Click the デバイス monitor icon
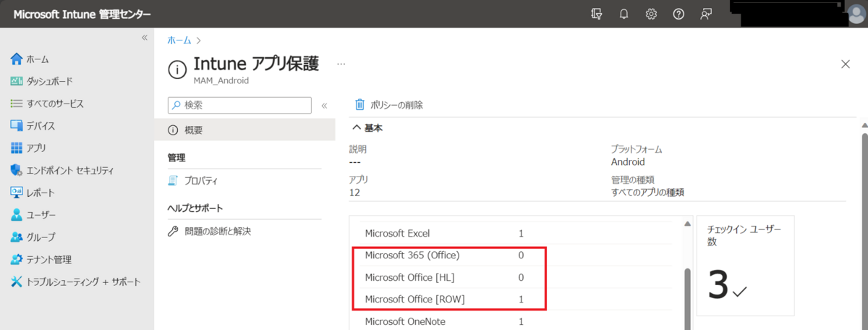 [x=17, y=126]
